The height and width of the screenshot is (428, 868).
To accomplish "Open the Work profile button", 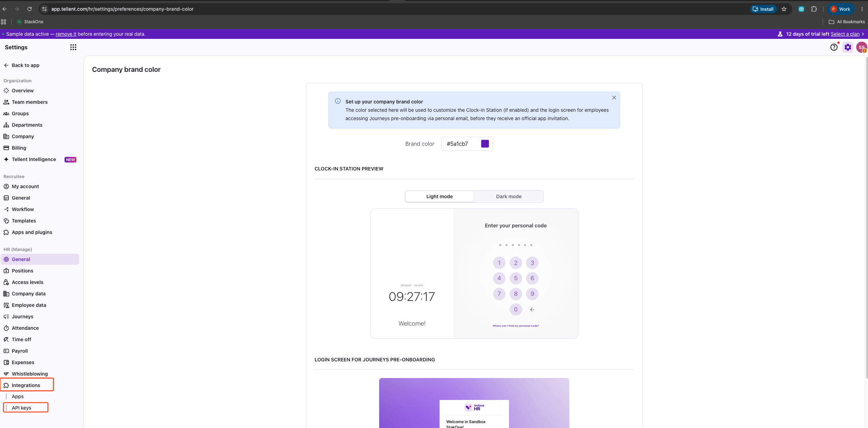I will tap(841, 9).
